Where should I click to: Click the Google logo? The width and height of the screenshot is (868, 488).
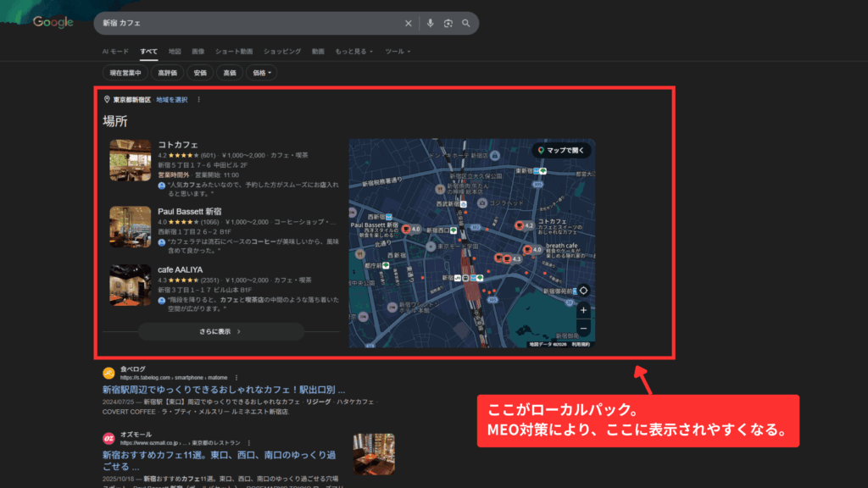click(x=52, y=24)
